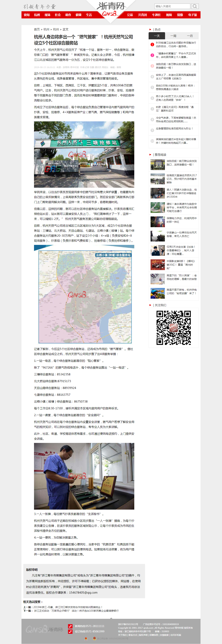Open hot article 自拍100张 杨洋
Viewport: 222px width, 644px height.
coord(175,88)
